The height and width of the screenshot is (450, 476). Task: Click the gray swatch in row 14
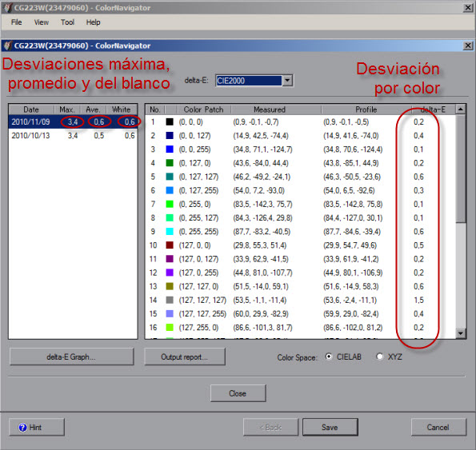click(x=170, y=301)
